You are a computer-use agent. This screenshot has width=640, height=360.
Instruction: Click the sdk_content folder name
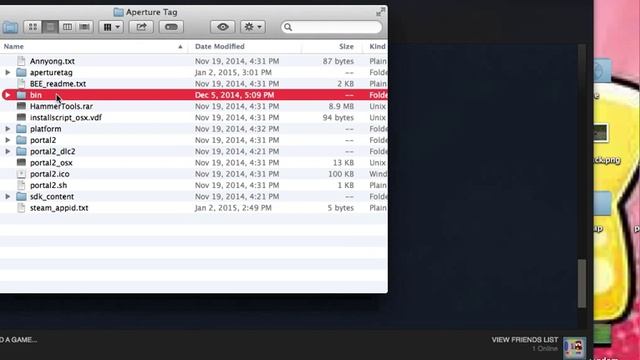click(x=52, y=196)
